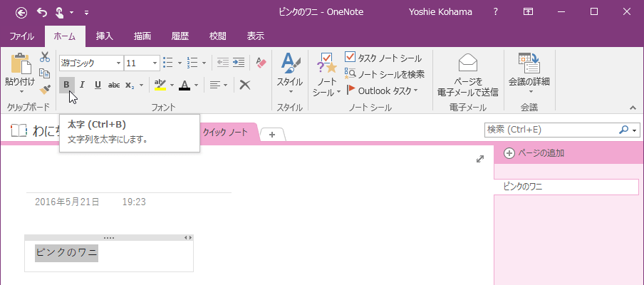Image resolution: width=644 pixels, height=285 pixels.
Task: Apply subscript with the x₂ button
Action: coord(130,85)
